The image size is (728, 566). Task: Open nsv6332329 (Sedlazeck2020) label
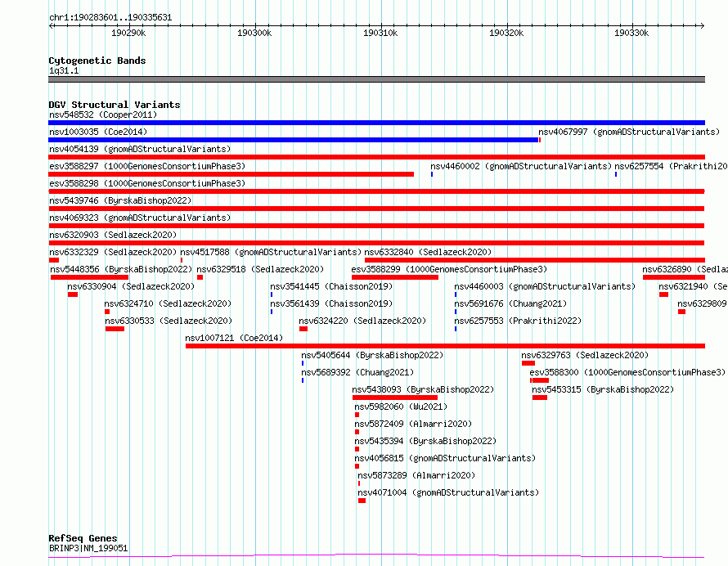(x=113, y=252)
